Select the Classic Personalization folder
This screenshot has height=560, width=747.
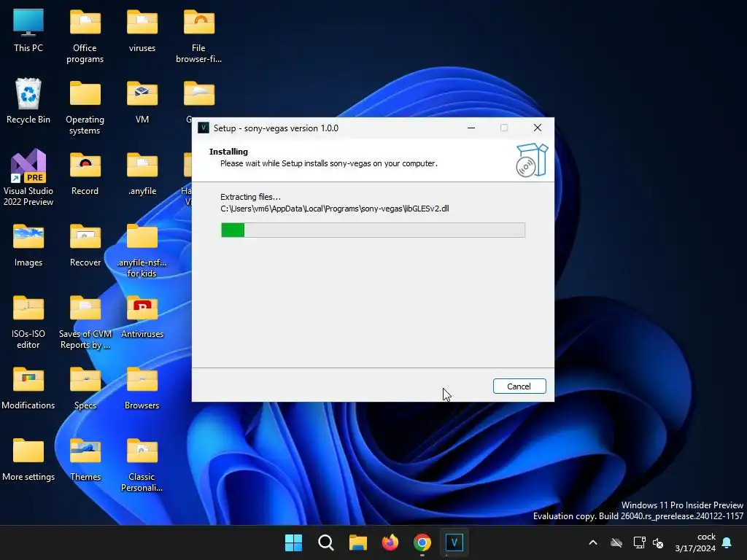click(x=142, y=465)
